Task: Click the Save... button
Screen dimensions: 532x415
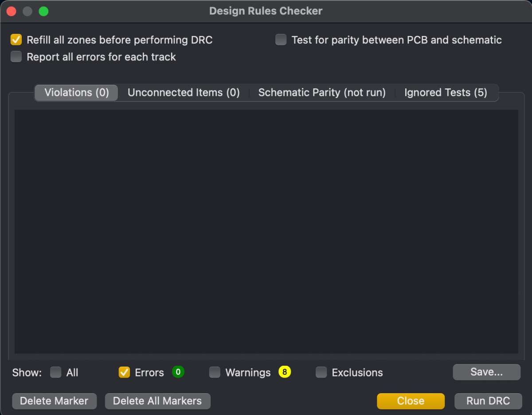Action: [x=486, y=372]
